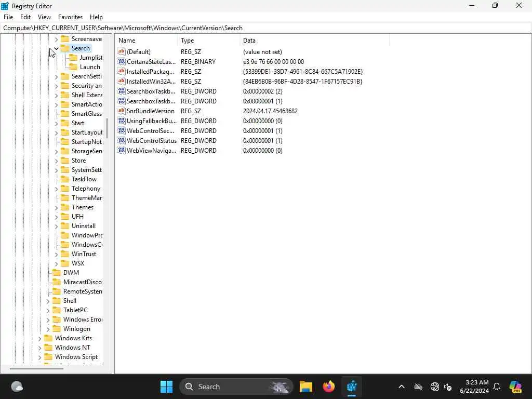Expand the Winlogon key
This screenshot has width=532, height=399.
click(48, 329)
